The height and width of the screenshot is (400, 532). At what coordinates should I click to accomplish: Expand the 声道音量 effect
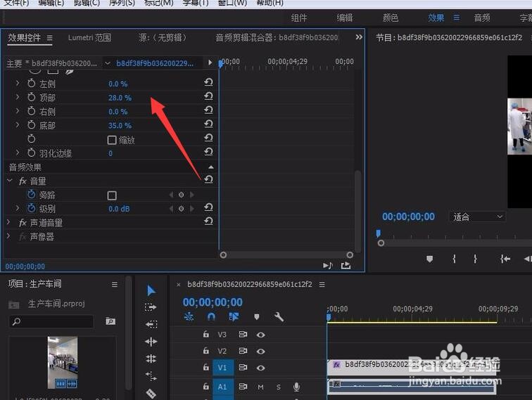[9, 222]
